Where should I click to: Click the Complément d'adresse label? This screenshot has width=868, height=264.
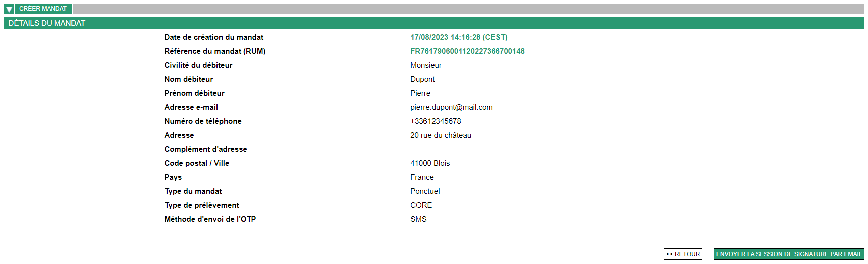[x=205, y=149]
